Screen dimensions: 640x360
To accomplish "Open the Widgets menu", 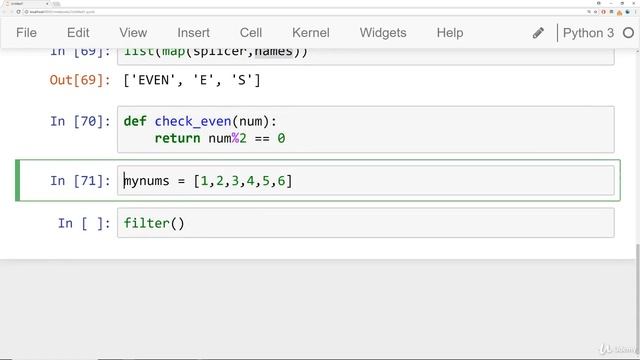I will pos(383,33).
